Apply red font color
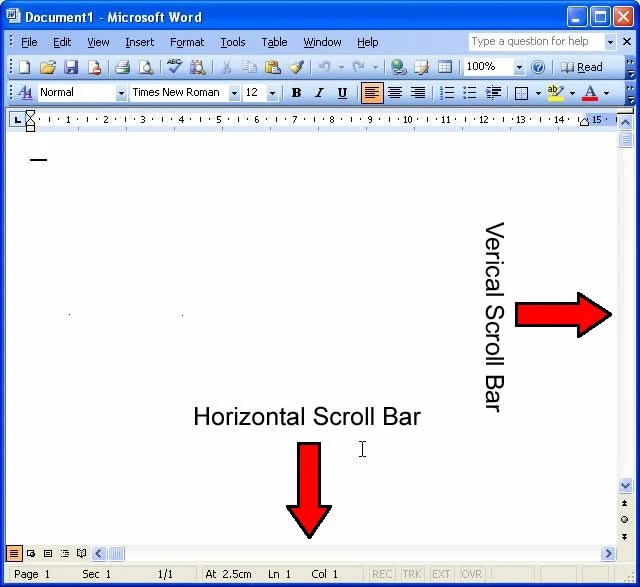The height and width of the screenshot is (587, 640). [x=590, y=93]
